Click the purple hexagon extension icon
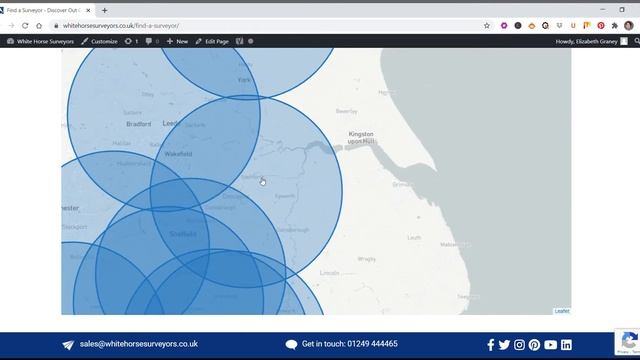Image resolution: width=640 pixels, height=360 pixels. click(504, 25)
